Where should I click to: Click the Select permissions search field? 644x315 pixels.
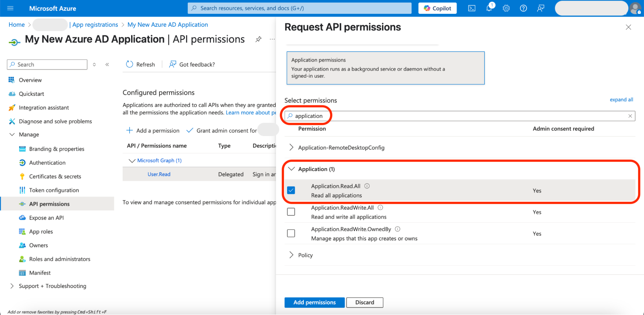click(460, 116)
